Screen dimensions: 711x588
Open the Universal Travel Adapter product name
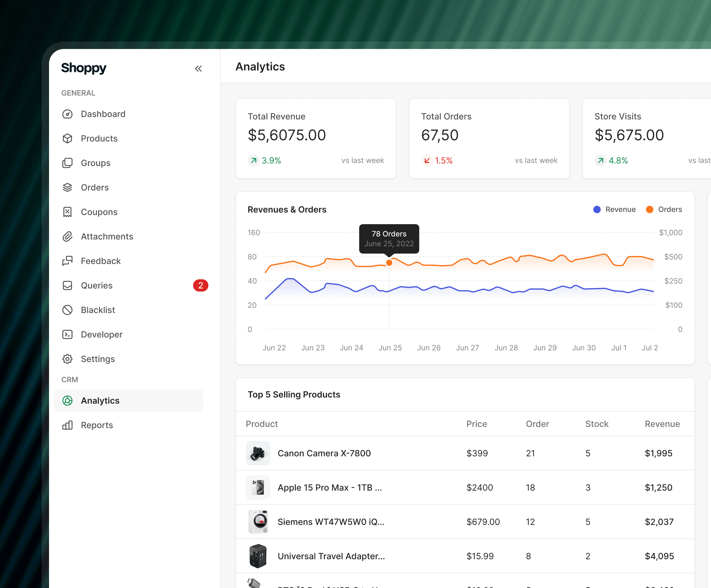331,556
